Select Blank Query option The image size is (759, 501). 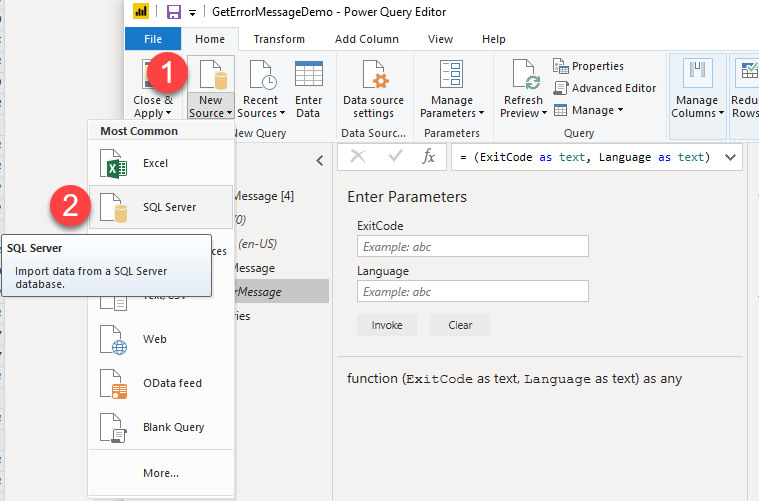coord(161,427)
